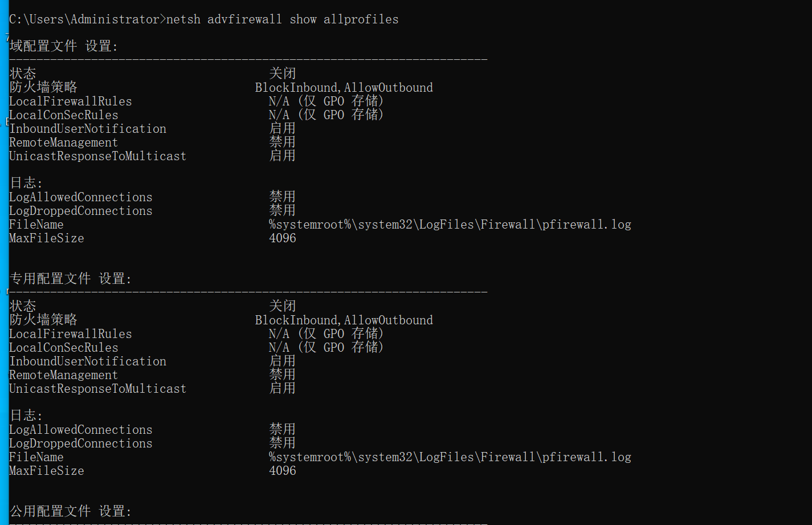Click BlockInbound,AllowOutbound in the domain profile

344,88
